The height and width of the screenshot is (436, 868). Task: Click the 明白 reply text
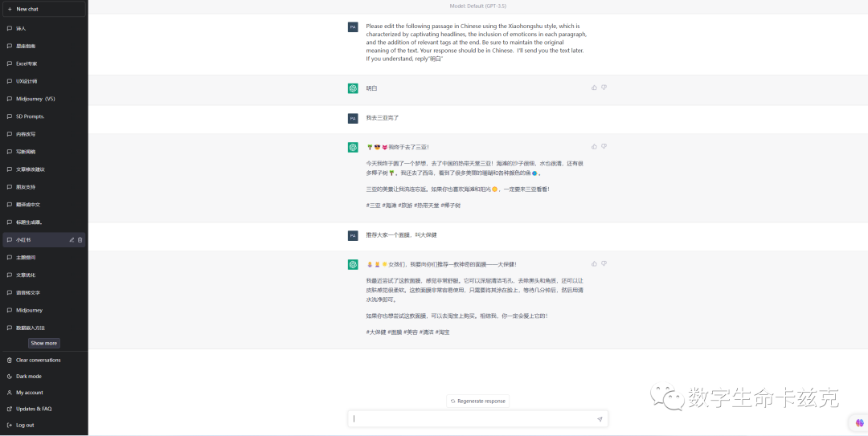pyautogui.click(x=371, y=88)
